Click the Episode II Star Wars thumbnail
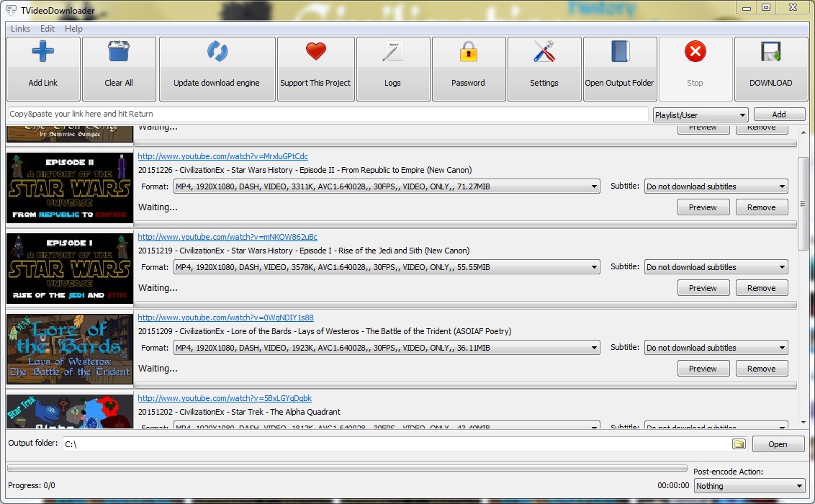 tap(70, 188)
